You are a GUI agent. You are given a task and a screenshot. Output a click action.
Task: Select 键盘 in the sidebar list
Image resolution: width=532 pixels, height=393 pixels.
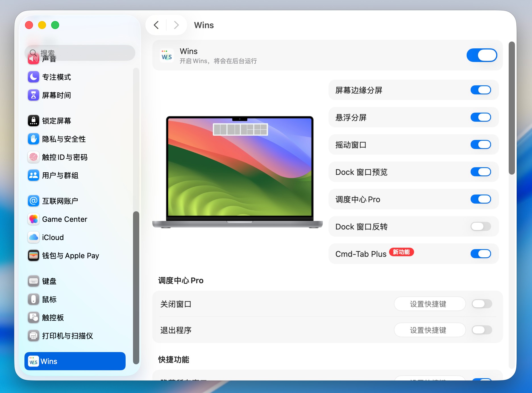tap(49, 281)
